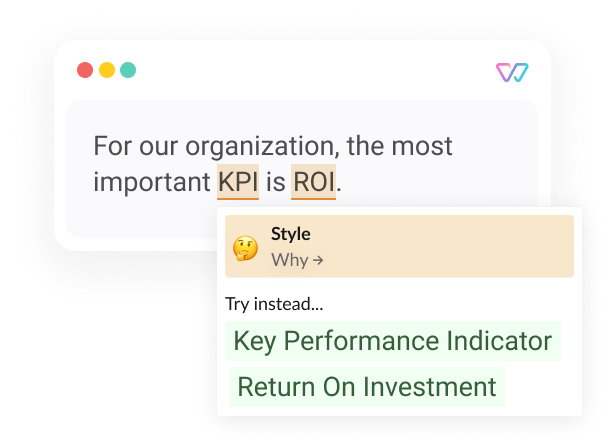The width and height of the screenshot is (608, 446).
Task: Click the green window dot
Action: pos(128,70)
